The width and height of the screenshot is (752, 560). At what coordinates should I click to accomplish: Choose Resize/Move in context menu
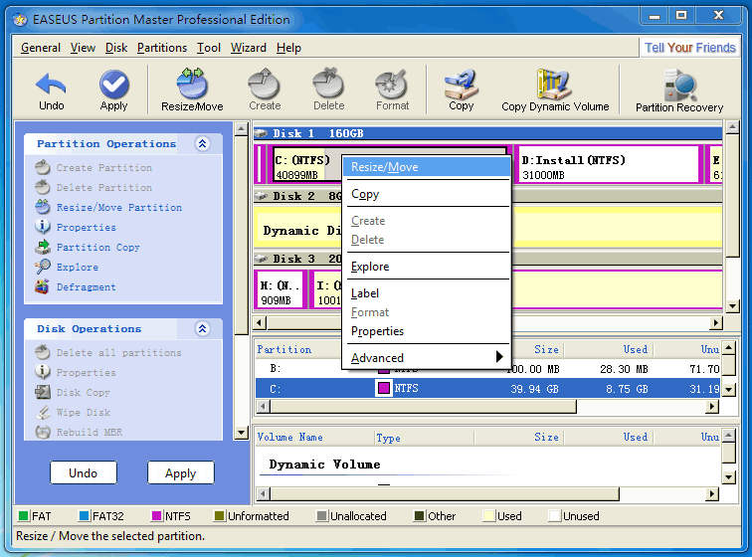(x=426, y=167)
